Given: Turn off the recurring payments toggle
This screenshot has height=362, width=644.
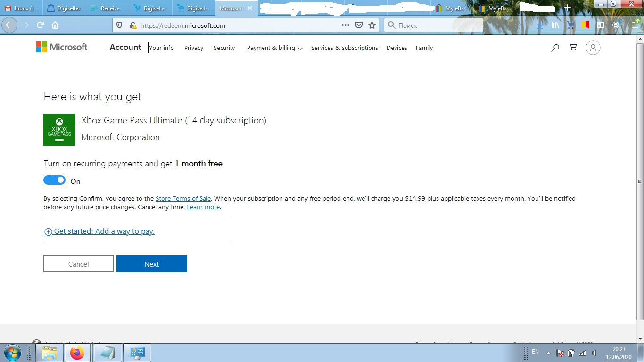Looking at the screenshot, I should 54,180.
